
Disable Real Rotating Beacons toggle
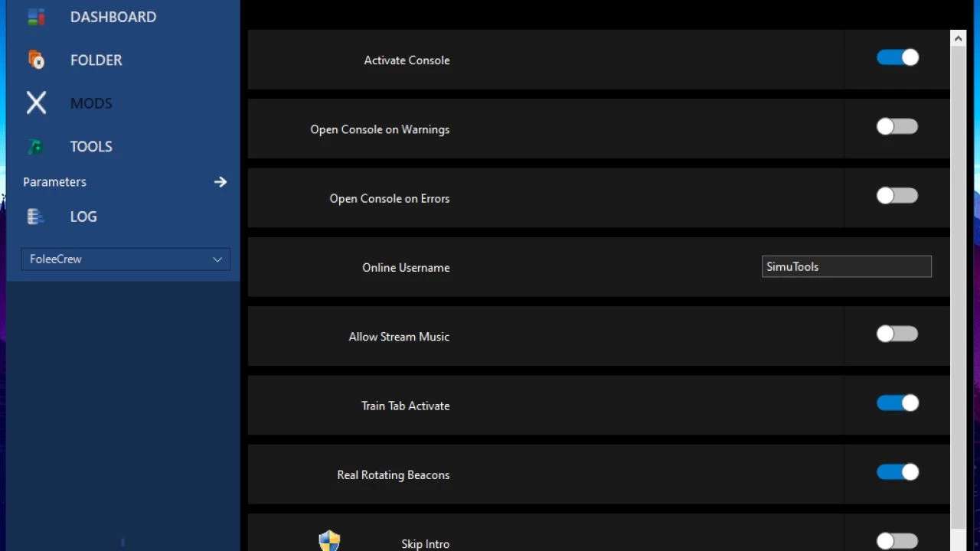coord(897,472)
